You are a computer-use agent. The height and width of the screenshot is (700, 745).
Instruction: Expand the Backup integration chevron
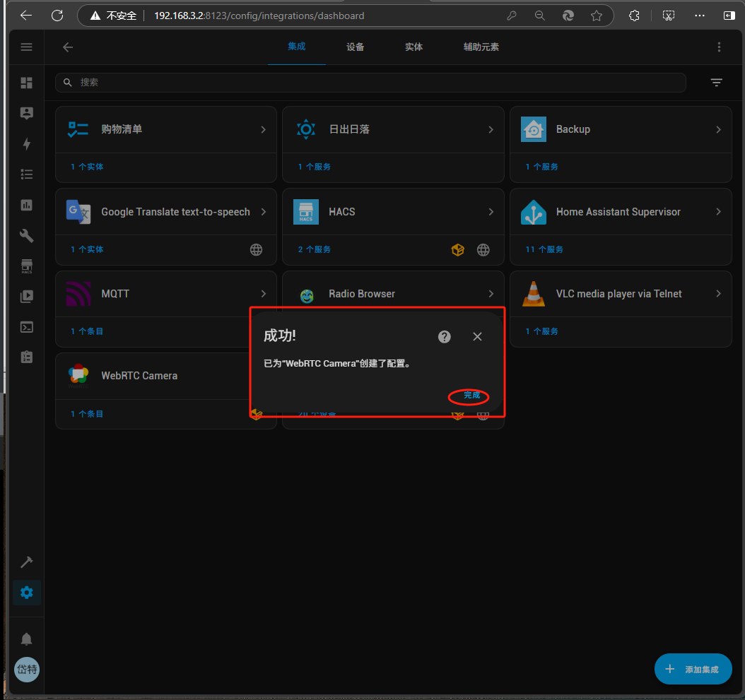tap(718, 130)
